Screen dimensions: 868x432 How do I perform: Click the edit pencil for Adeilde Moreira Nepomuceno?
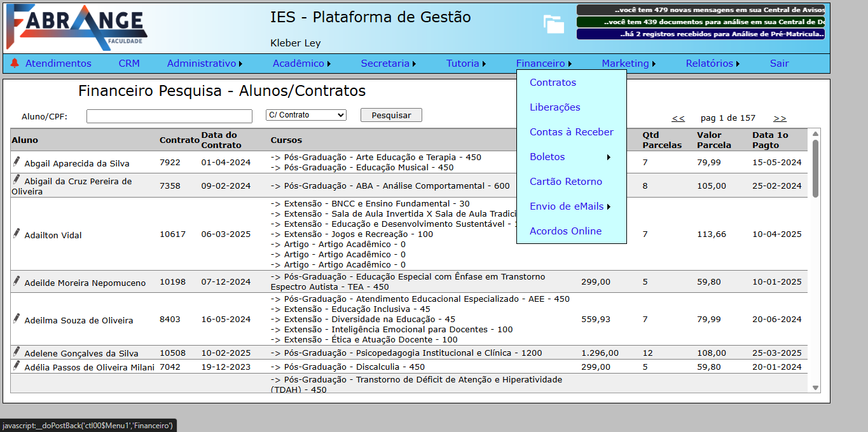(x=17, y=281)
